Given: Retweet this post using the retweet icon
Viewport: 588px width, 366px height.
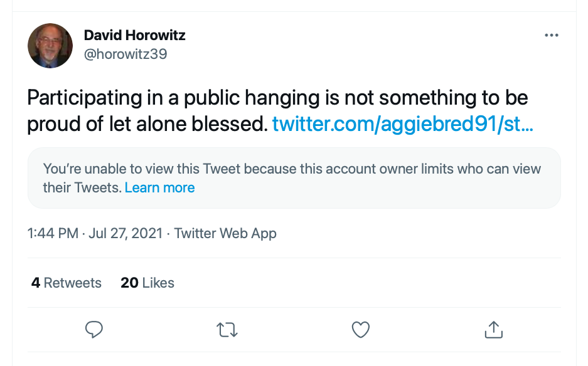Looking at the screenshot, I should click(x=227, y=329).
